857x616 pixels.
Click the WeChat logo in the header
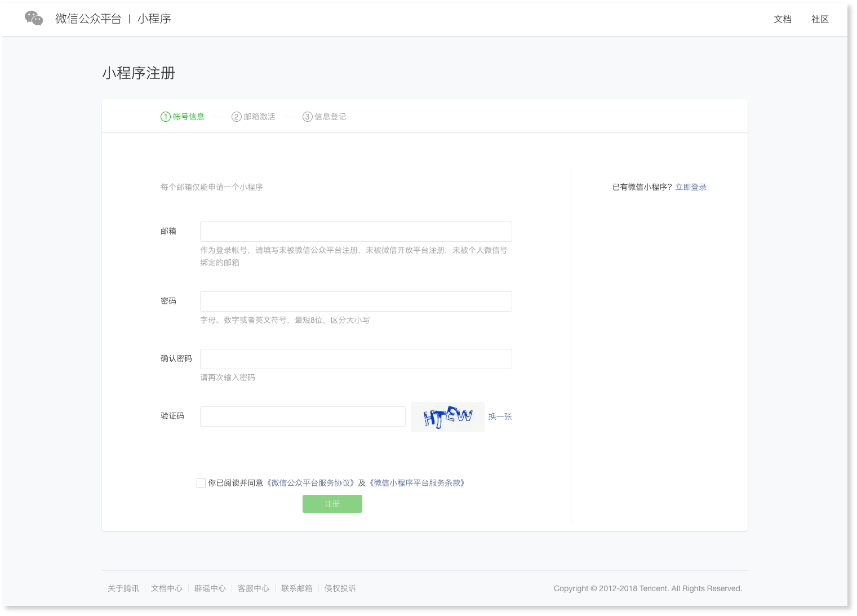tap(34, 18)
